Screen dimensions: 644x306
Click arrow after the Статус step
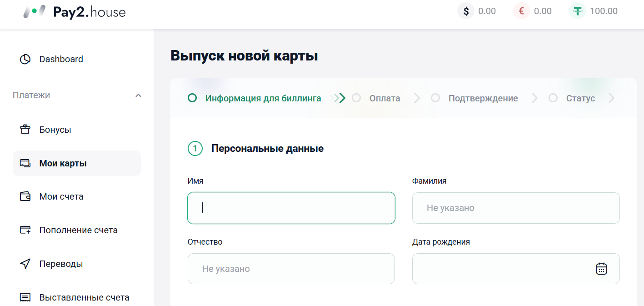tap(612, 98)
